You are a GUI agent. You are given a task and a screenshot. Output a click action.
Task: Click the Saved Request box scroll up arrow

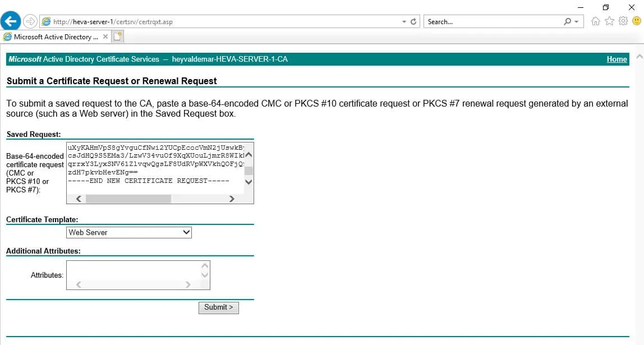[249, 155]
